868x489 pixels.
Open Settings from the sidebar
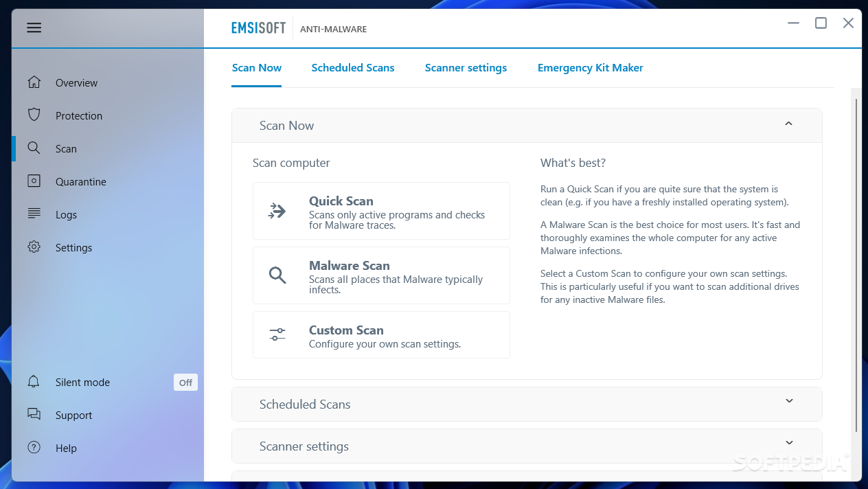[108, 247]
